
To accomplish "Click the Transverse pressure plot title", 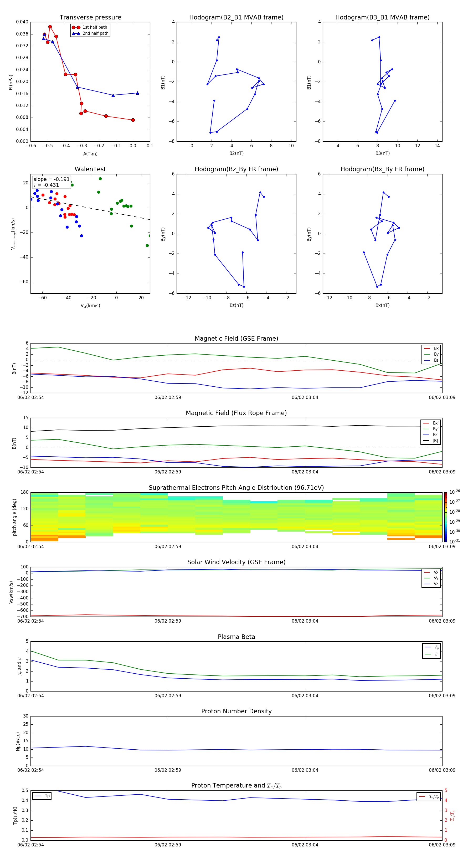I will [x=90, y=18].
